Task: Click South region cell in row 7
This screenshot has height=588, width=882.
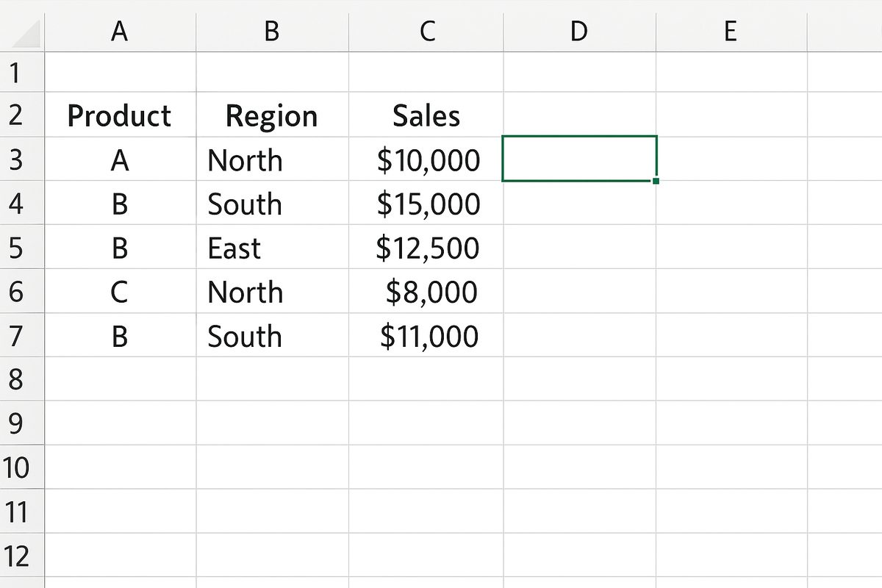Action: point(273,334)
